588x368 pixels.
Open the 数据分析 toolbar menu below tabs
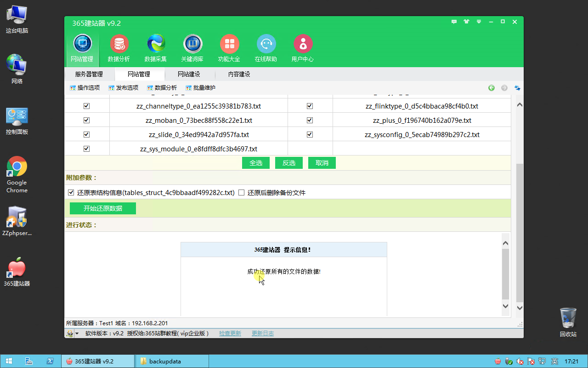pyautogui.click(x=162, y=88)
